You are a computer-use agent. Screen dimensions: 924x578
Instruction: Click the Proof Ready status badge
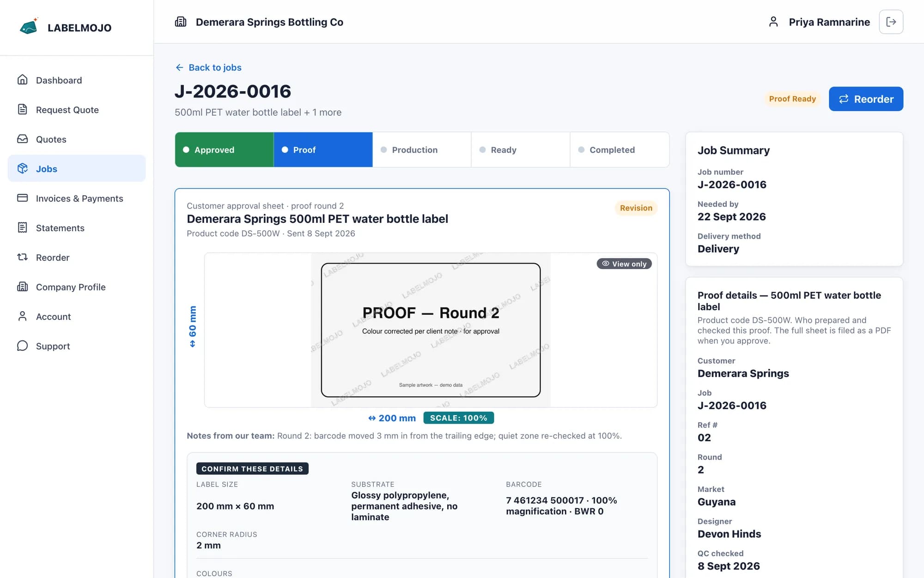(x=792, y=99)
